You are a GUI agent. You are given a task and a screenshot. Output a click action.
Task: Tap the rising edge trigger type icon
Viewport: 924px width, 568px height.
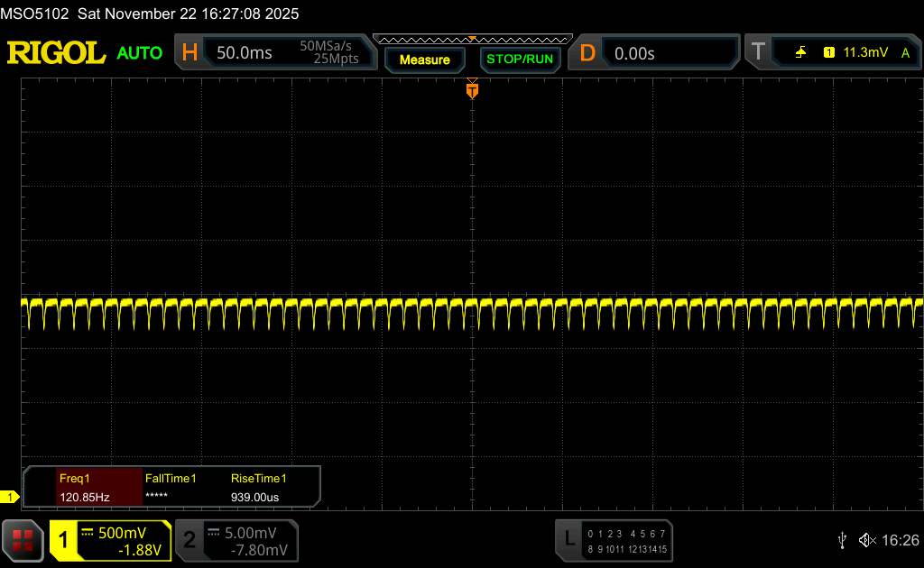coord(800,53)
